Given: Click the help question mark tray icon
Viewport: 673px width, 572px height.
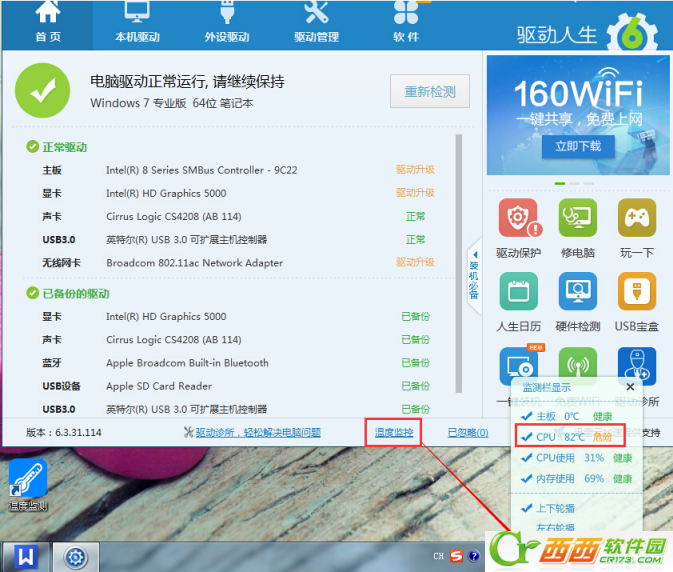Looking at the screenshot, I should (x=474, y=557).
